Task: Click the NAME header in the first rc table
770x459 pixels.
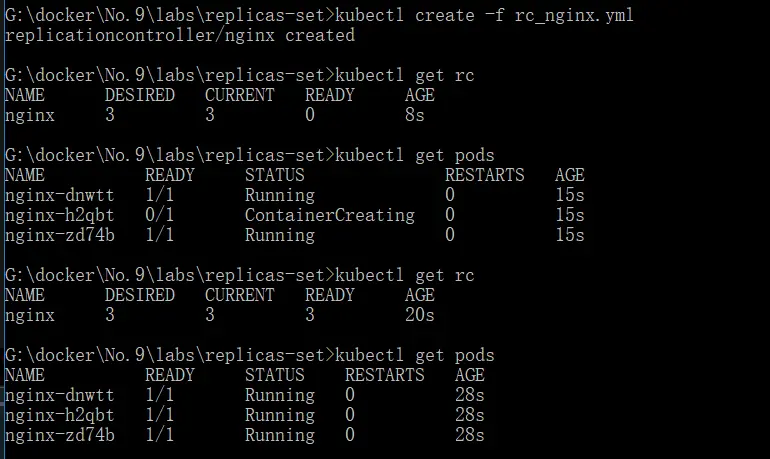Action: click(24, 95)
